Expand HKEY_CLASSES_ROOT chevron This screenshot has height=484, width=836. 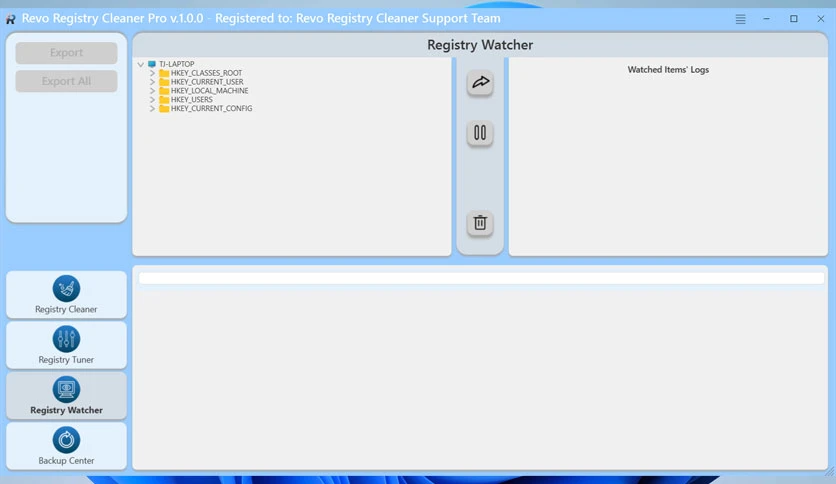click(152, 73)
